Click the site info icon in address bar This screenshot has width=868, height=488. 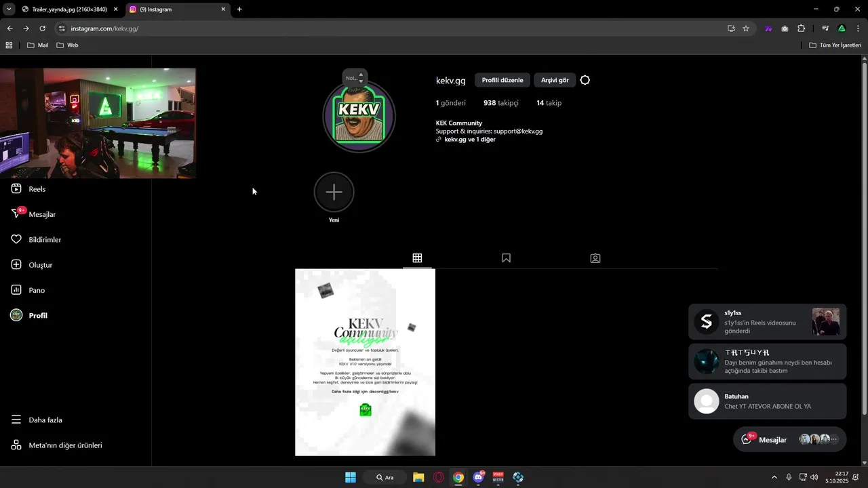[x=62, y=28]
